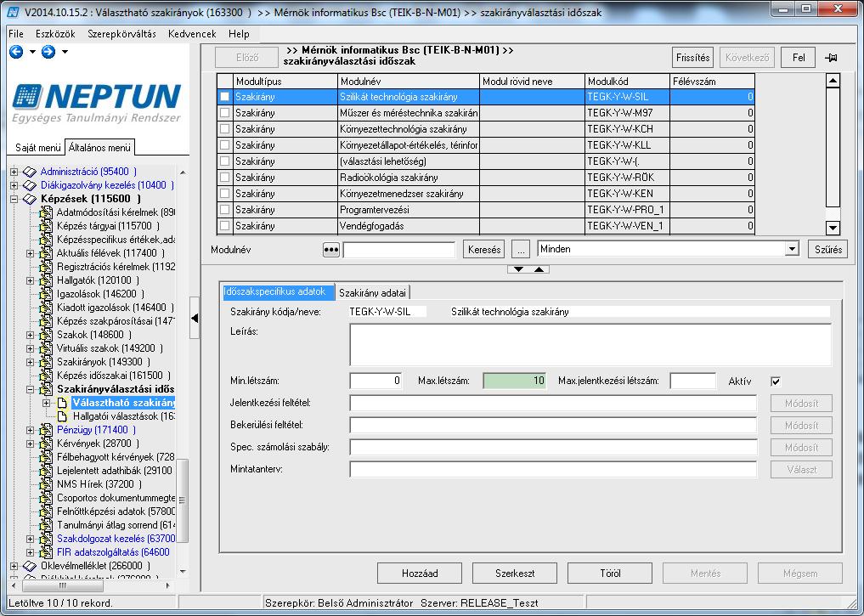Switch to the Szakirány adatai tab
This screenshot has height=616, width=864.
[x=372, y=293]
